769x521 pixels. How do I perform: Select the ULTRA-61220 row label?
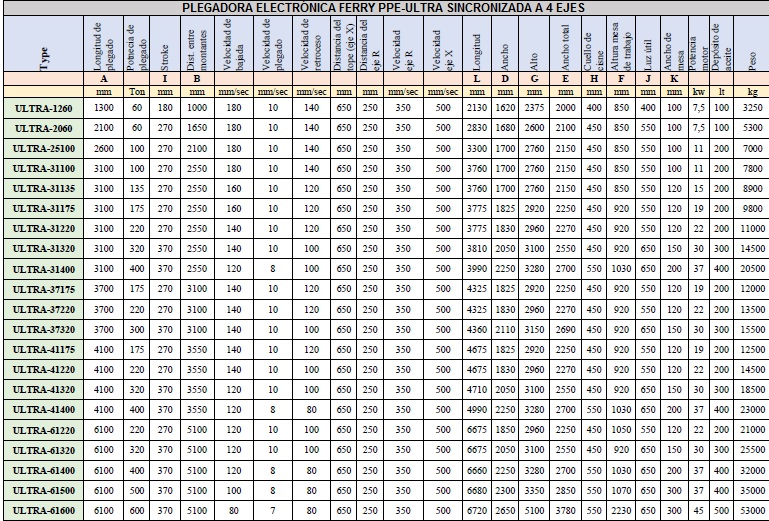[43, 430]
